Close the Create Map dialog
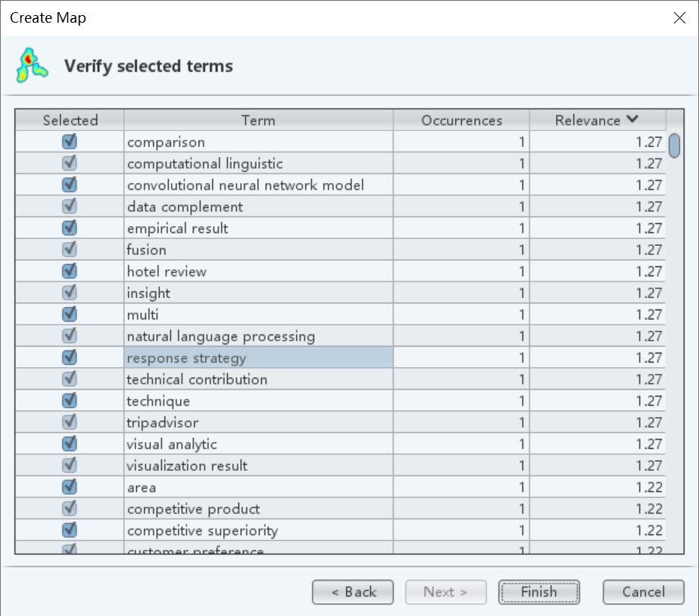This screenshot has width=699, height=616. click(x=679, y=18)
